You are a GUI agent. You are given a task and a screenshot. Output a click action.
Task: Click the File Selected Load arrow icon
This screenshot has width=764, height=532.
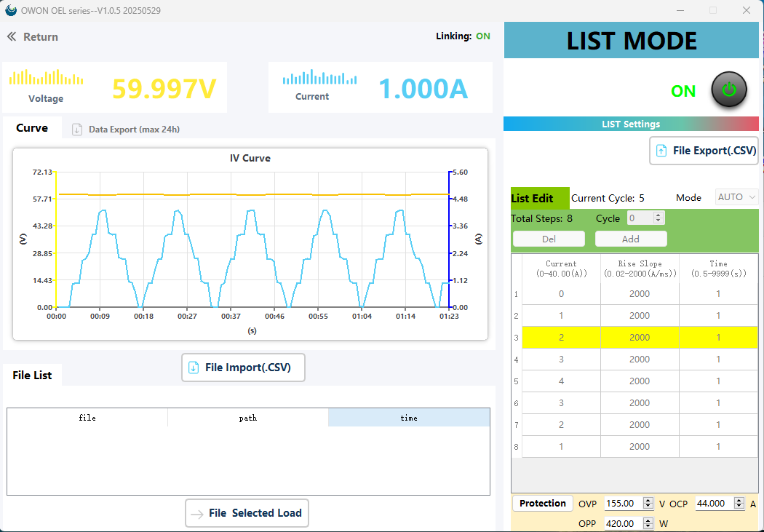[197, 514]
